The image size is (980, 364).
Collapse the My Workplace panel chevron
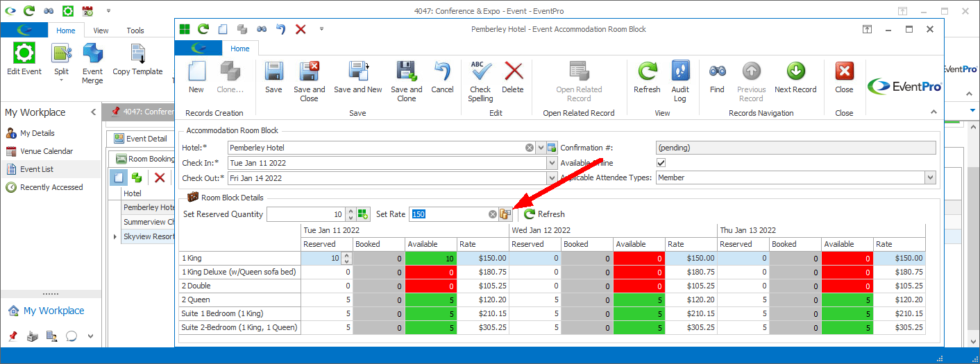93,112
